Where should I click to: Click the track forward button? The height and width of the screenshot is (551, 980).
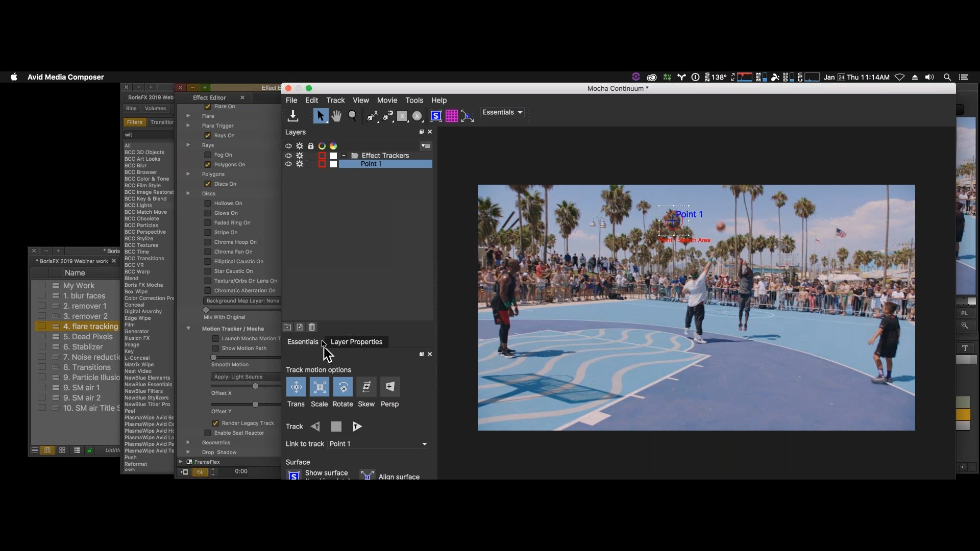point(357,427)
